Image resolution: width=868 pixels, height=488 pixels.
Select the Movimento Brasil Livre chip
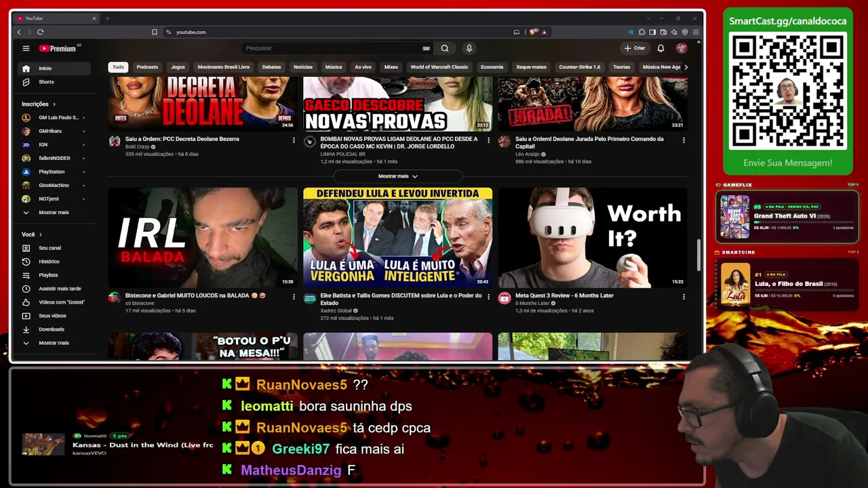point(224,67)
